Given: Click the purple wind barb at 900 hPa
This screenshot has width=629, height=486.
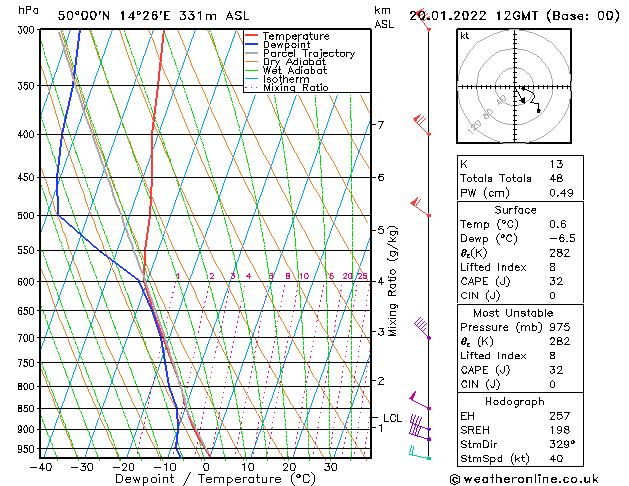Looking at the screenshot, I should click(420, 424).
